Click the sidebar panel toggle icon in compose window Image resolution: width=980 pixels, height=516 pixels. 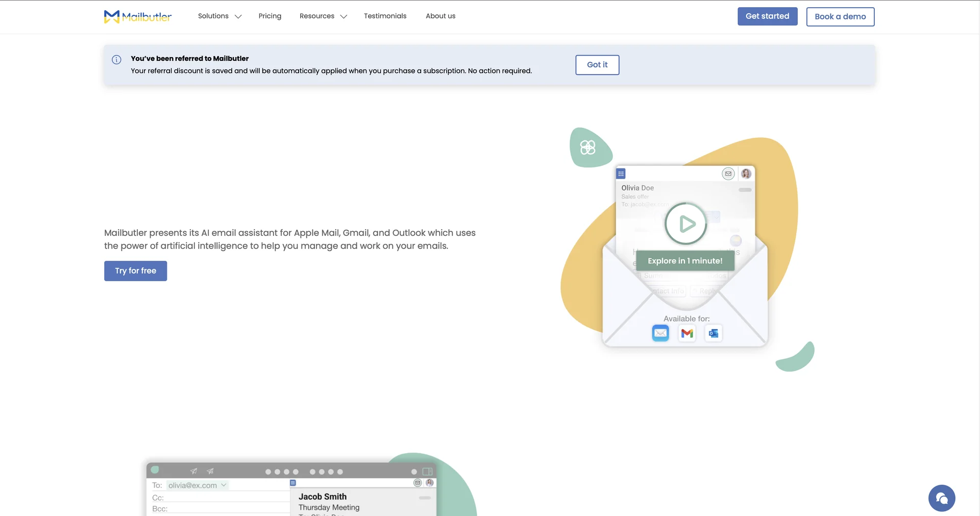coord(428,472)
